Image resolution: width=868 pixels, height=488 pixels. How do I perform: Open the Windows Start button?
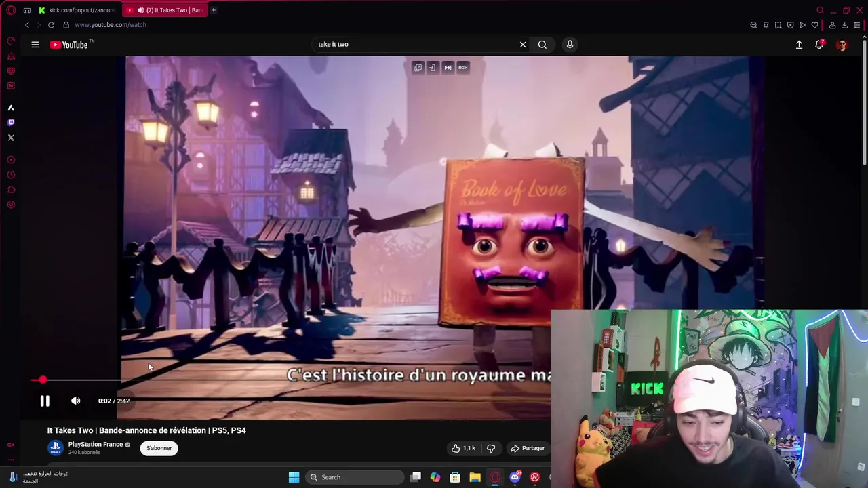pyautogui.click(x=294, y=477)
